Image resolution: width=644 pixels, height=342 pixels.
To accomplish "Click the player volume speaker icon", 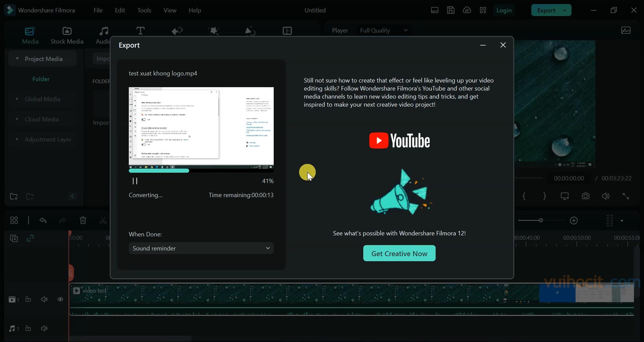I will coord(606,196).
